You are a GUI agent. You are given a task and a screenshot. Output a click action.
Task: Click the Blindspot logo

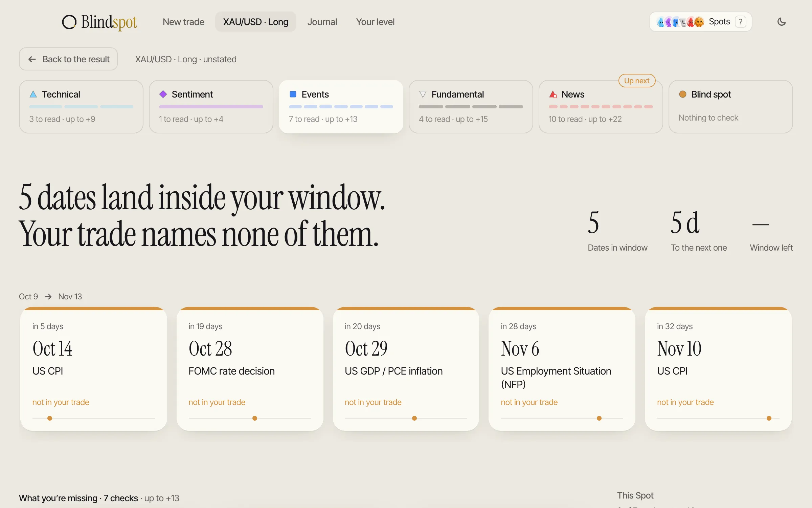click(99, 22)
